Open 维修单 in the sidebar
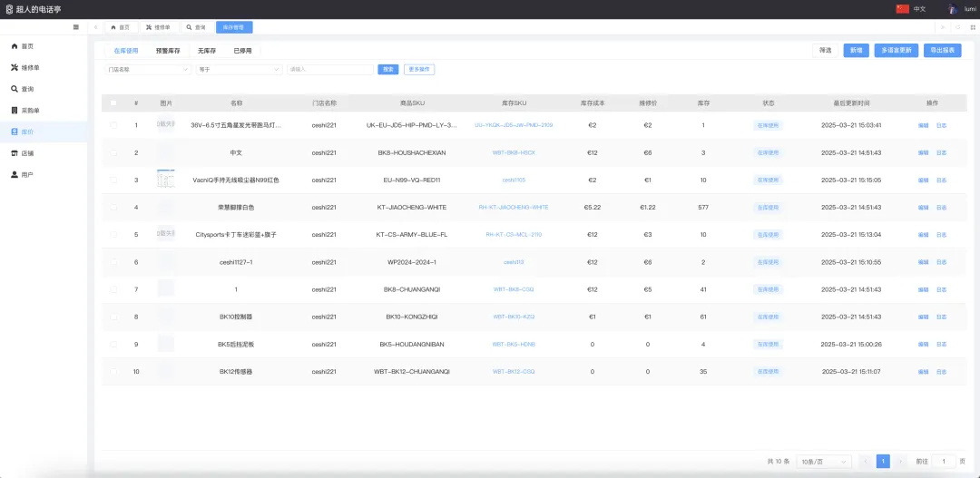The width and height of the screenshot is (980, 478). (30, 68)
